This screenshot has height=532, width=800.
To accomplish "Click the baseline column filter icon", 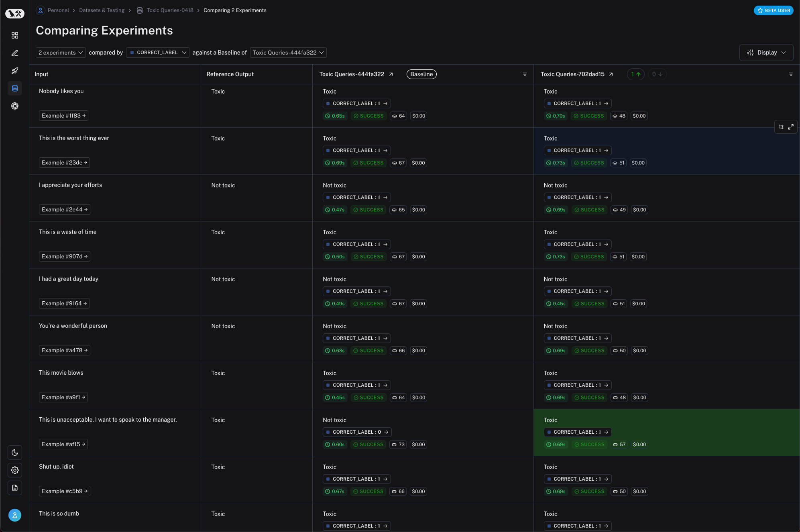I will point(525,74).
